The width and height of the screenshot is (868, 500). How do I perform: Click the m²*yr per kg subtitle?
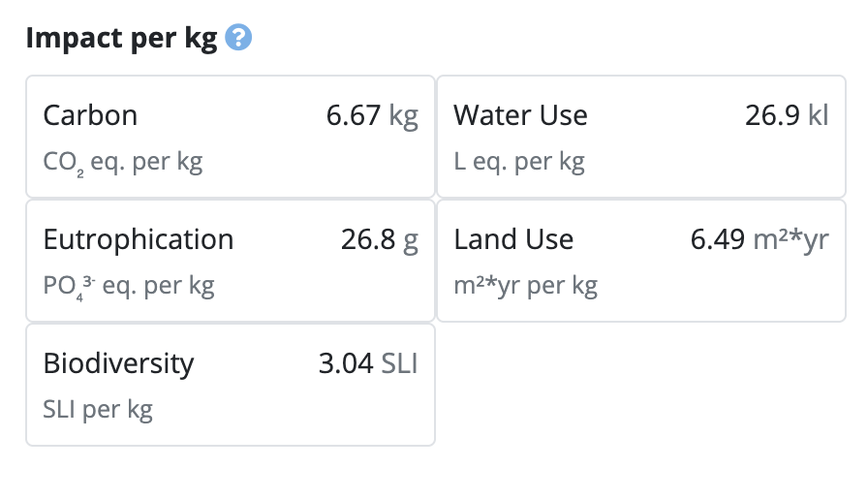pyautogui.click(x=526, y=286)
